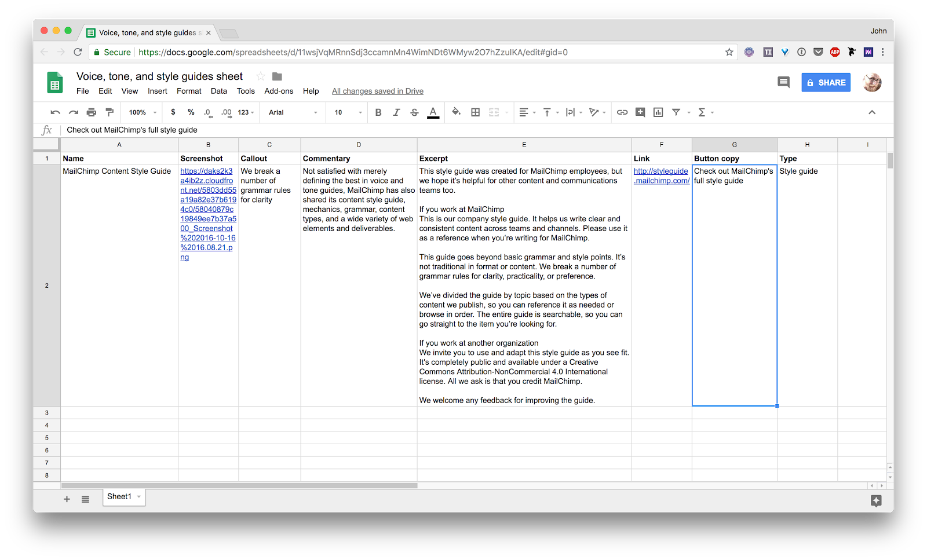Viewport: 927px width, 560px height.
Task: Open the Insert menu
Action: [x=157, y=91]
